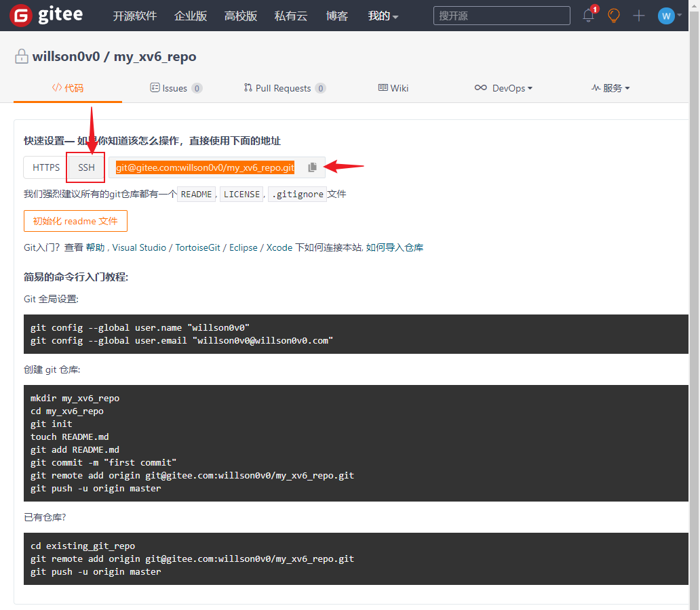This screenshot has width=700, height=610.
Task: Select the HTTPS protocol toggle
Action: [x=46, y=167]
